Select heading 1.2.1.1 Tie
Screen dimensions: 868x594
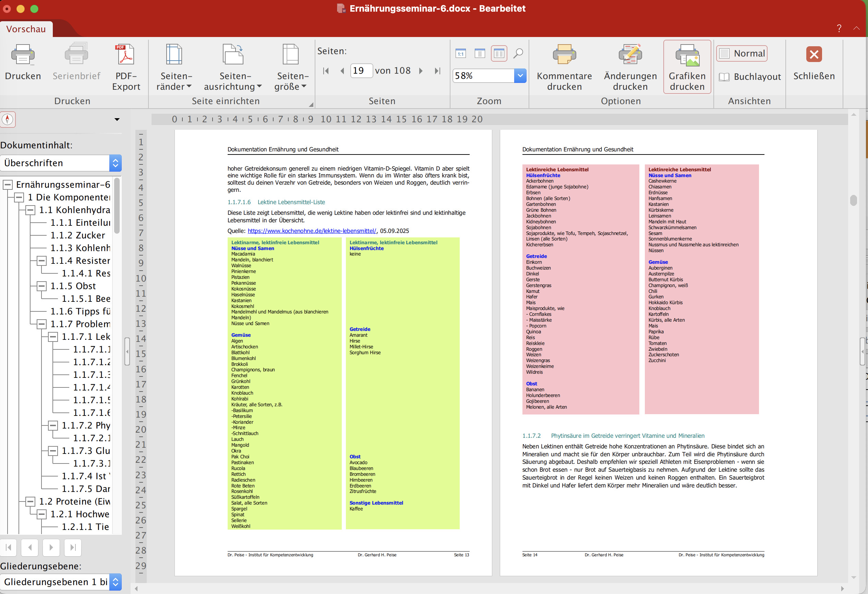[x=85, y=527]
